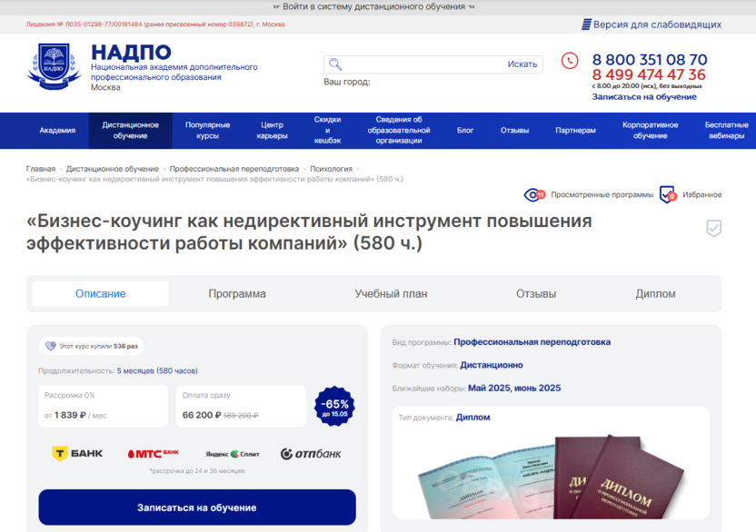This screenshot has height=532, width=756.
Task: Switch to the Программа tab
Action: pos(237,294)
